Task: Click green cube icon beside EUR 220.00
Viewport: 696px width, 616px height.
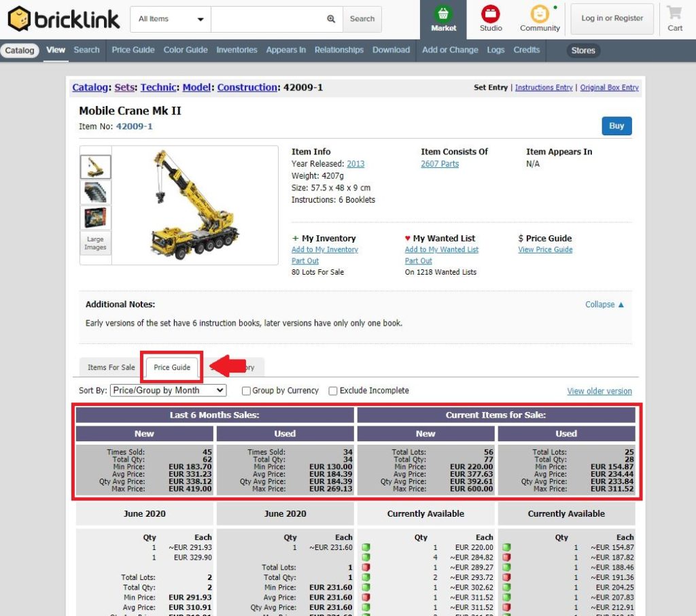Action: (x=366, y=547)
